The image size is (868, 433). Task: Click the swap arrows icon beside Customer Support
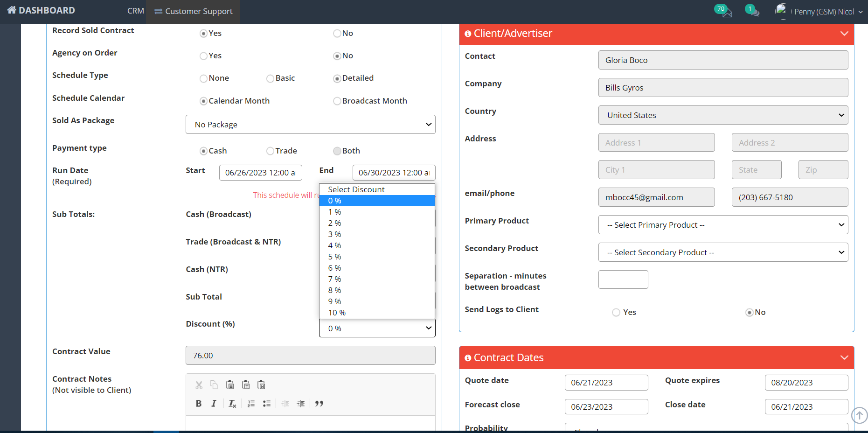tap(159, 12)
